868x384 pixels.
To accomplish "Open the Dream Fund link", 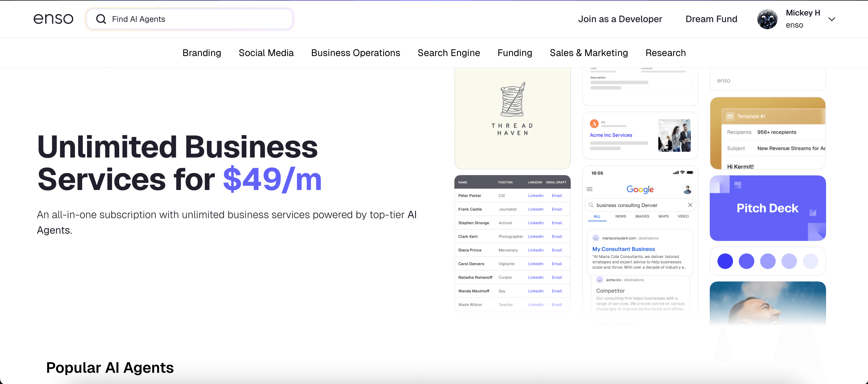I will 711,19.
